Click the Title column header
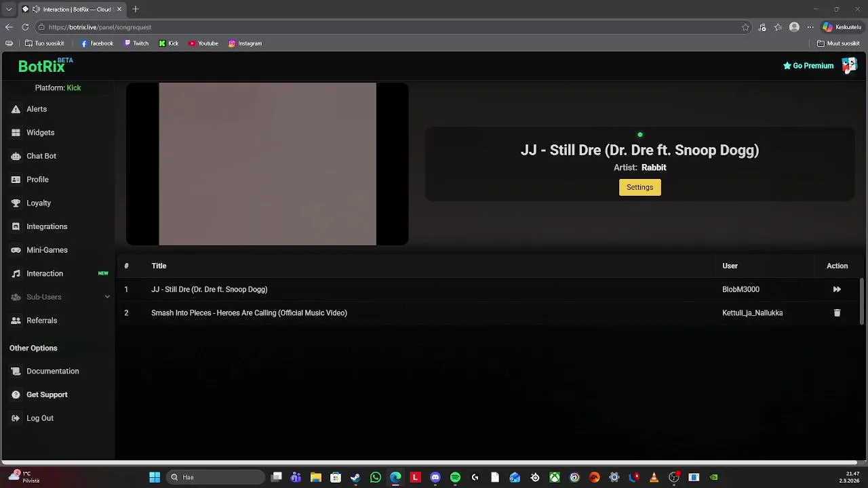868x488 pixels. 159,266
